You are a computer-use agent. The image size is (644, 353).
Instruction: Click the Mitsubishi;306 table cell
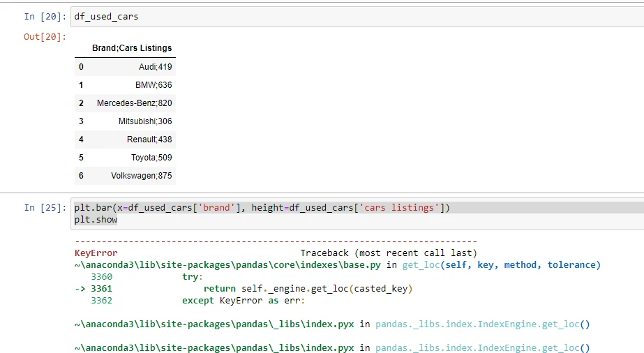coord(145,121)
